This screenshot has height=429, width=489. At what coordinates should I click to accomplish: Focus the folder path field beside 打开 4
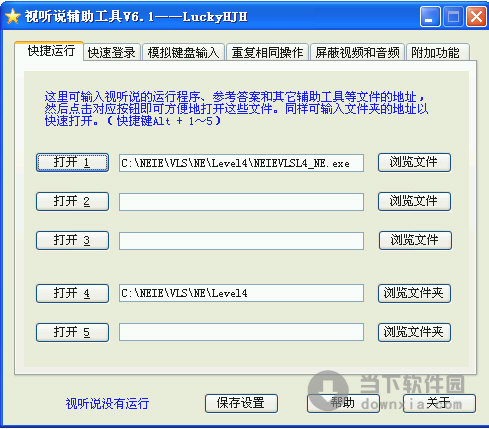point(241,293)
